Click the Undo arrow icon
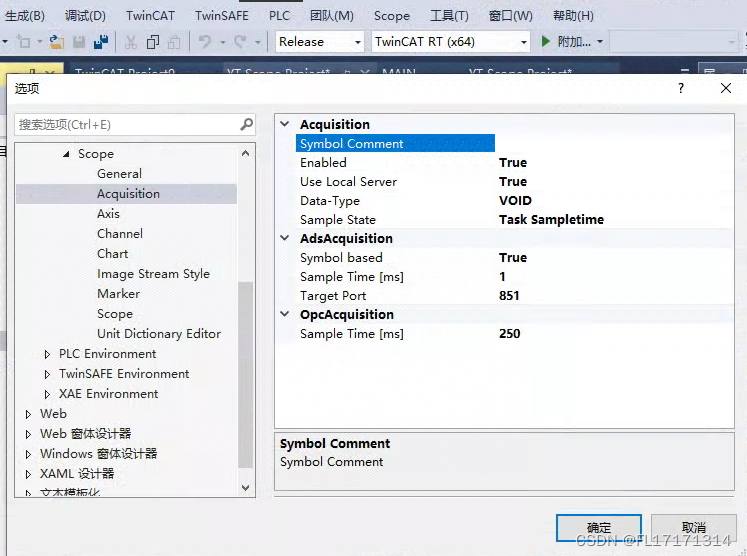This screenshot has height=556, width=747. 205,41
